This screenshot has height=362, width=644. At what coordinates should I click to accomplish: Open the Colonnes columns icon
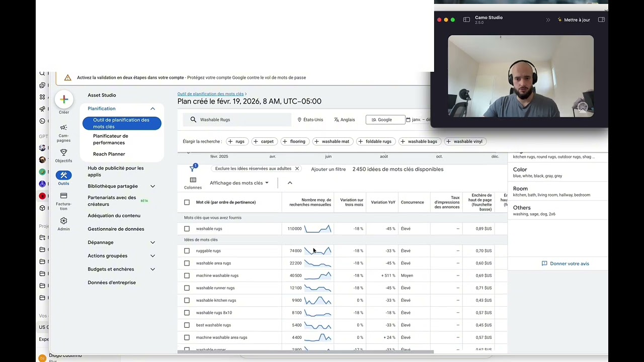[193, 179]
